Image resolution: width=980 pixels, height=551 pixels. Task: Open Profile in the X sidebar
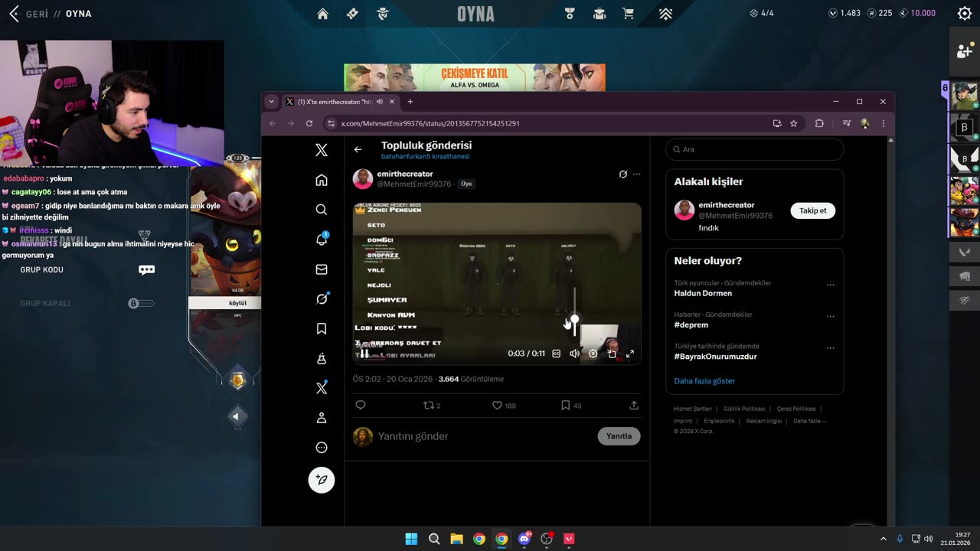[x=322, y=418]
